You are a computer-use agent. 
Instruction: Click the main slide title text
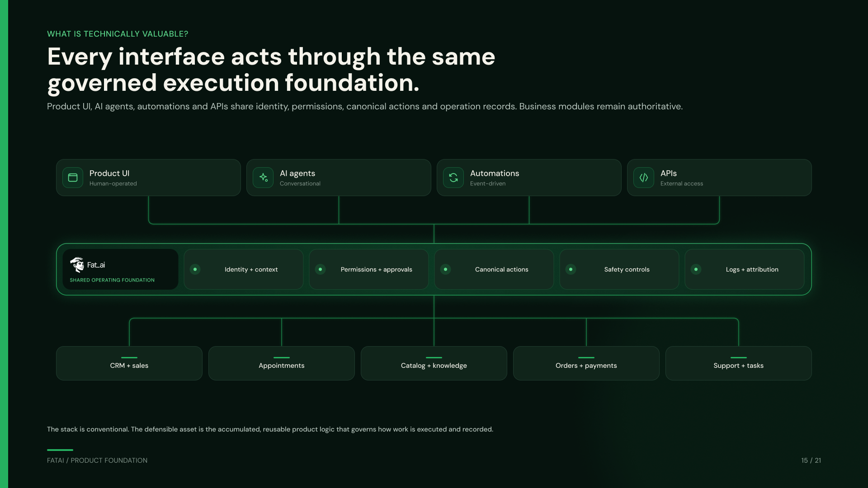[271, 70]
